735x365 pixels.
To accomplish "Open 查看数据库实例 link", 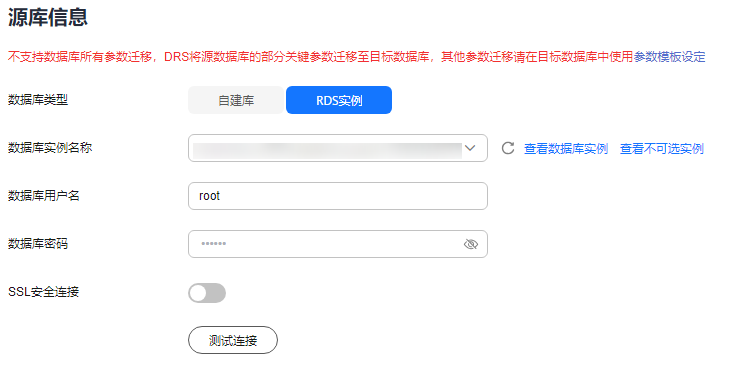I will point(566,149).
